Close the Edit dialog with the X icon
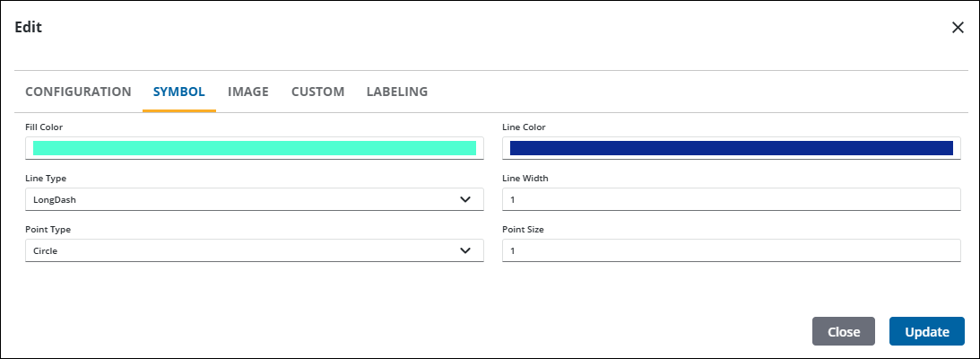This screenshot has height=359, width=980. [958, 28]
